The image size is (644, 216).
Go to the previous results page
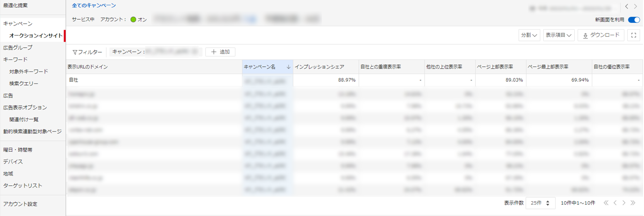[x=615, y=203]
